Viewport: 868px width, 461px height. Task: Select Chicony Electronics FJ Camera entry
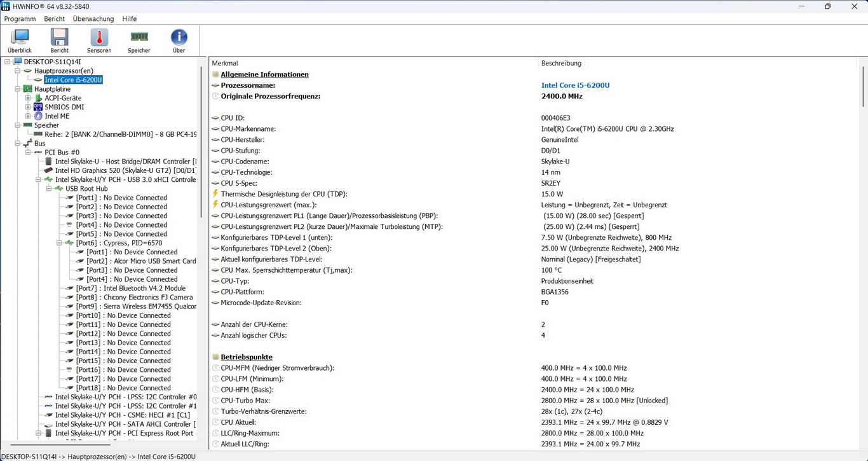pyautogui.click(x=134, y=297)
